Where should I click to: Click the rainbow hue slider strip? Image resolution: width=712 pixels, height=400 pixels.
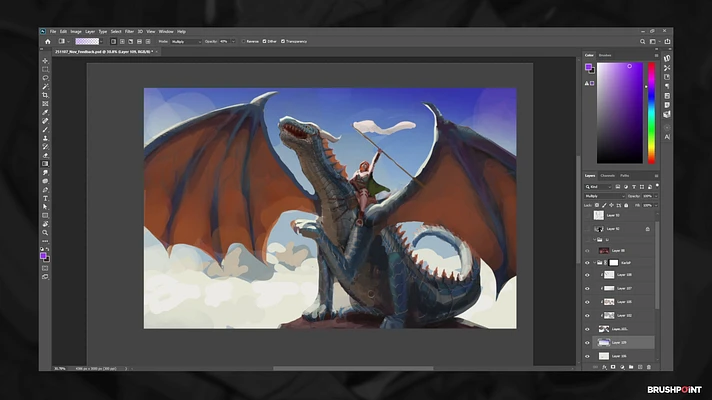point(652,113)
